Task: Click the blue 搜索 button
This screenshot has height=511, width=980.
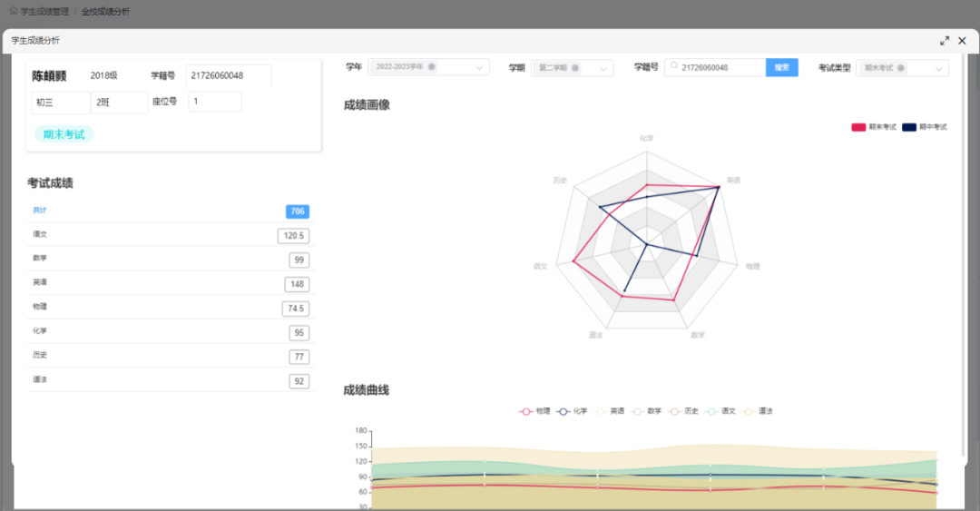Action: click(781, 67)
